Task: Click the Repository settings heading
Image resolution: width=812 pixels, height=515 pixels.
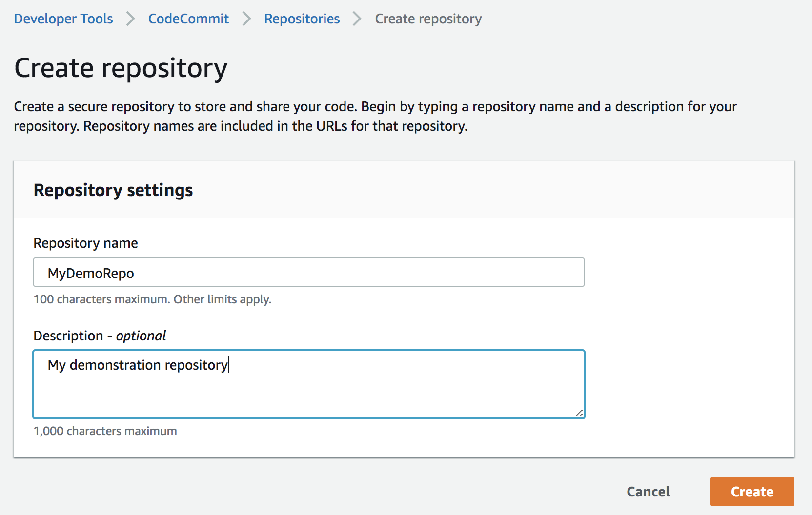Action: coord(113,190)
